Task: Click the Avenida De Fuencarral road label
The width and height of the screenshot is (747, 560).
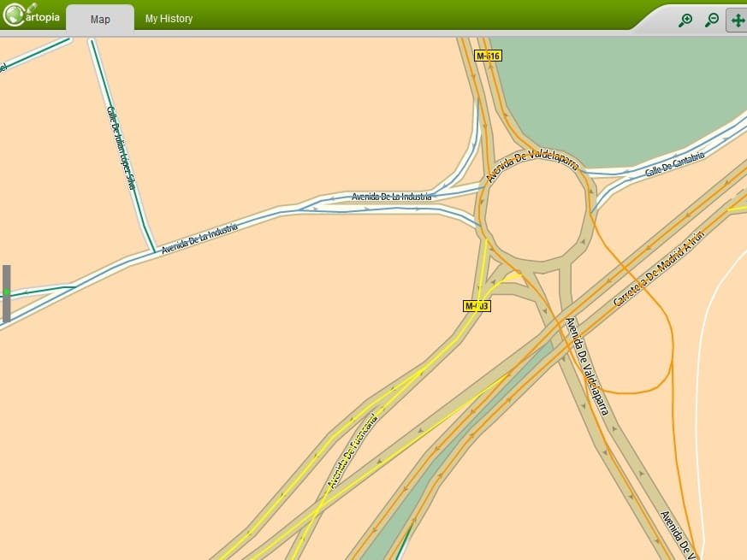Action: point(352,449)
